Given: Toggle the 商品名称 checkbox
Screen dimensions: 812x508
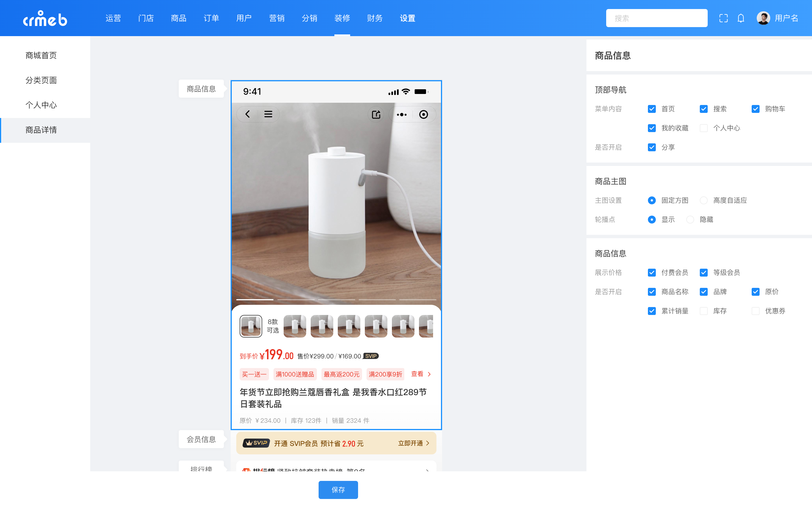Looking at the screenshot, I should (x=652, y=292).
